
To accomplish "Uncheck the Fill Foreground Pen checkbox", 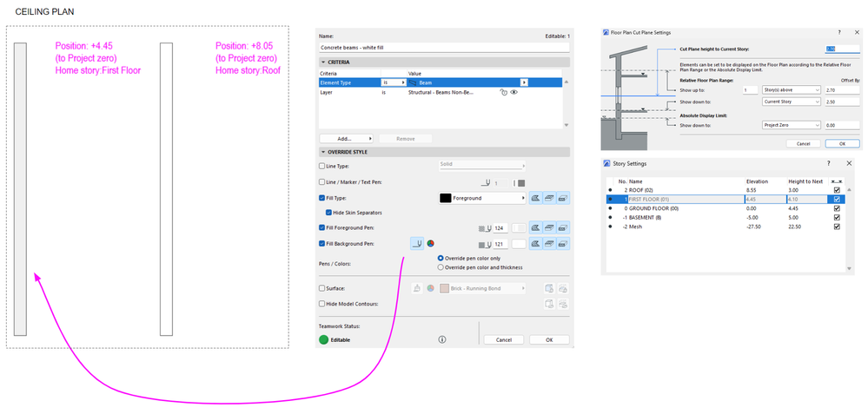I will click(x=322, y=227).
